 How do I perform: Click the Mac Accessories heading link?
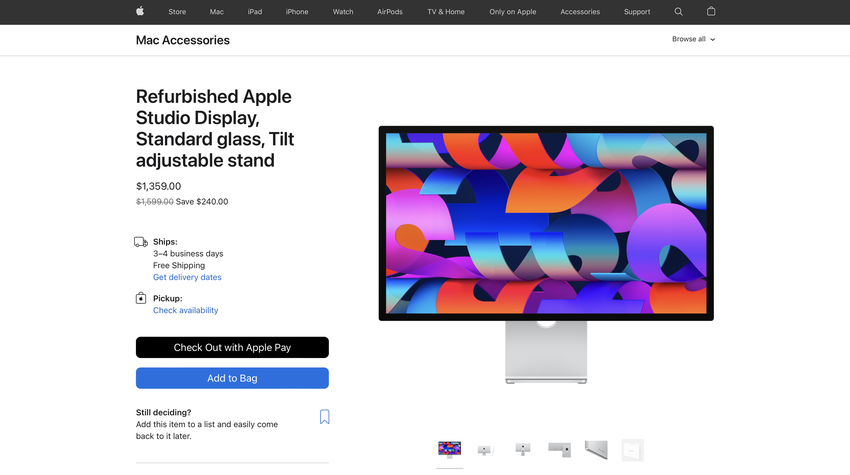pyautogui.click(x=183, y=40)
